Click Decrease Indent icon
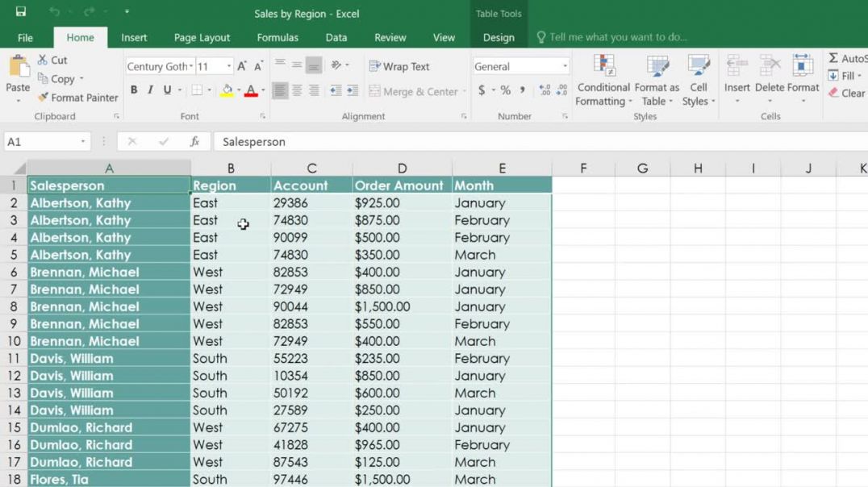 pos(336,90)
